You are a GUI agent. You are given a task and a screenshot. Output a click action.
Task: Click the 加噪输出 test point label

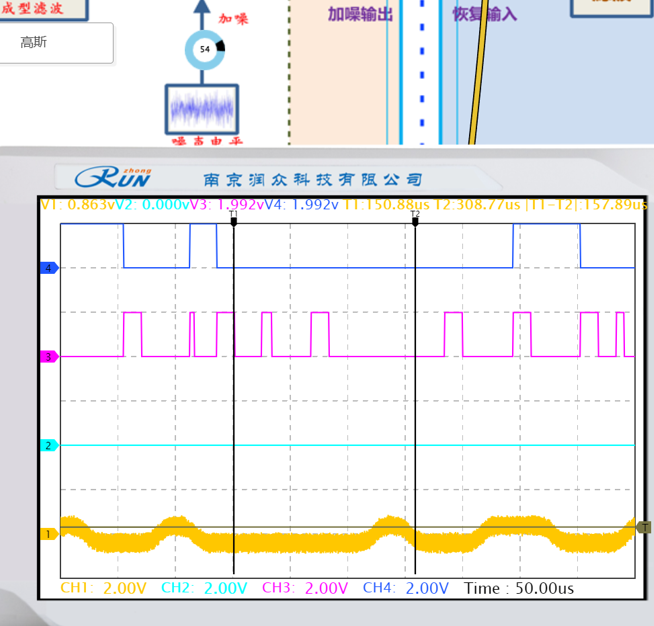tap(360, 15)
